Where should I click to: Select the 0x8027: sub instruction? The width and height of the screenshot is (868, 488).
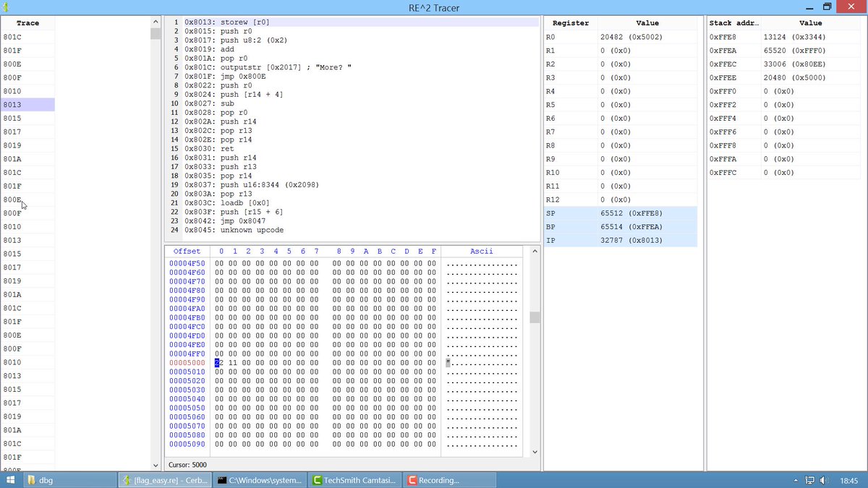tap(209, 103)
